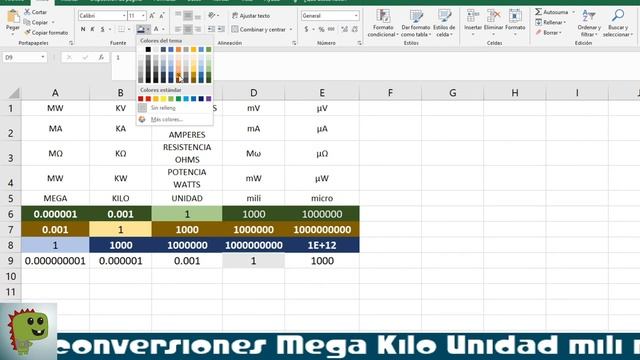This screenshot has width=640, height=360.
Task: Open the Calibri font name dropdown
Action: pyautogui.click(x=124, y=16)
